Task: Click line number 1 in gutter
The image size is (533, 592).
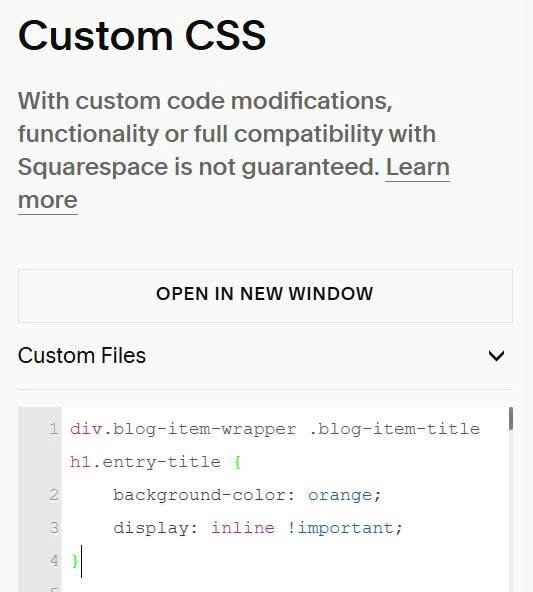Action: point(54,429)
